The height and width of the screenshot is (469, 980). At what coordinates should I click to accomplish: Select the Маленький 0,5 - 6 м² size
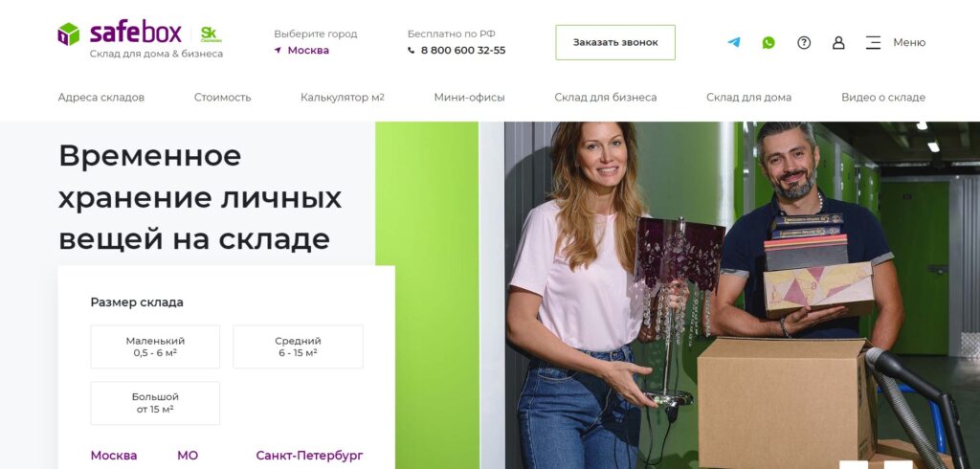(x=155, y=346)
